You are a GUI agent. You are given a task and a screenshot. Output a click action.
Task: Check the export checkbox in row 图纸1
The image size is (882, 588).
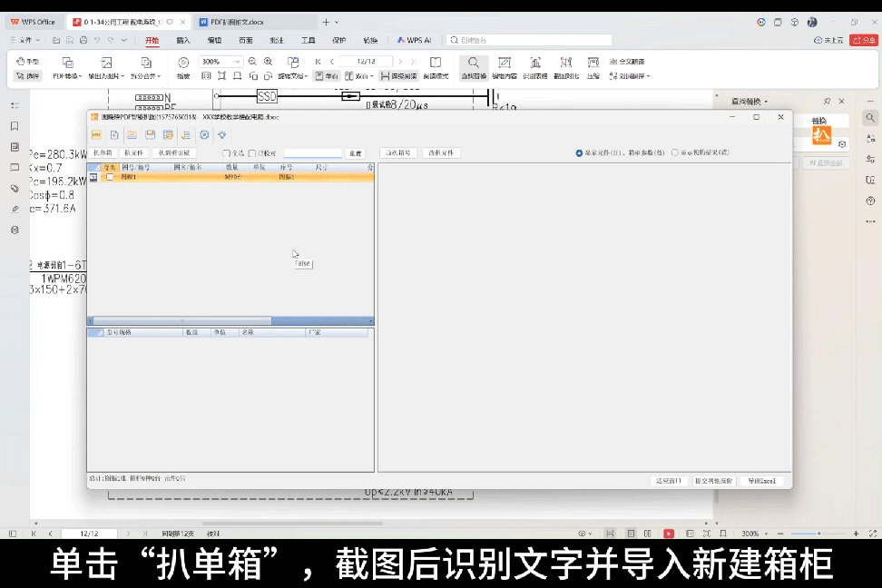pyautogui.click(x=110, y=177)
